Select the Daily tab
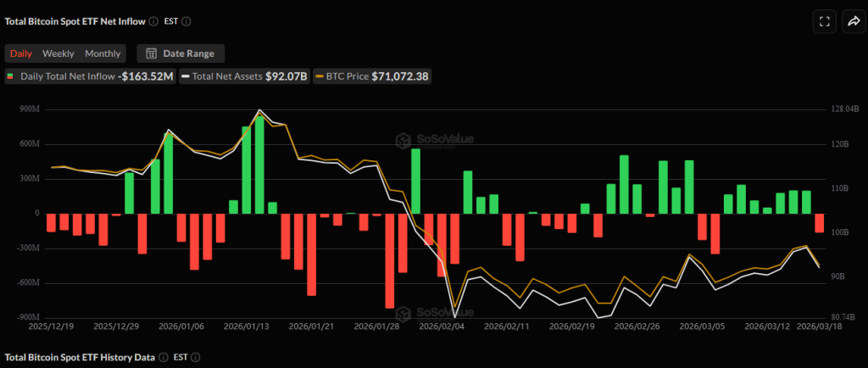This screenshot has width=868, height=368. (x=21, y=53)
